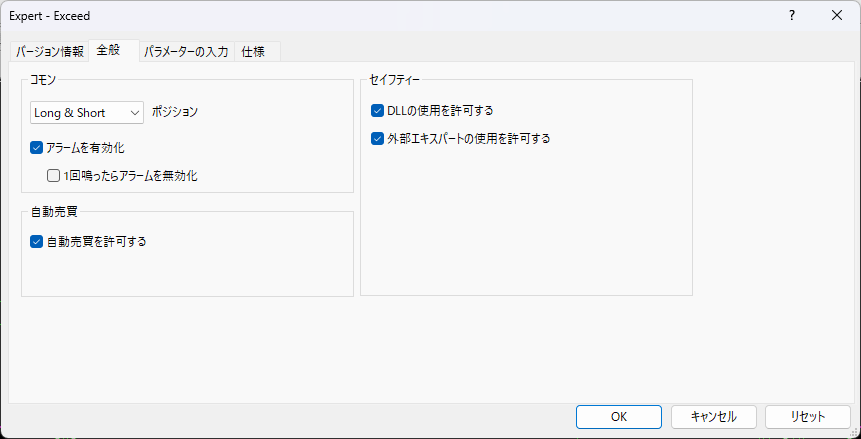Toggle DLLの使用を許可する checkbox

tap(377, 110)
